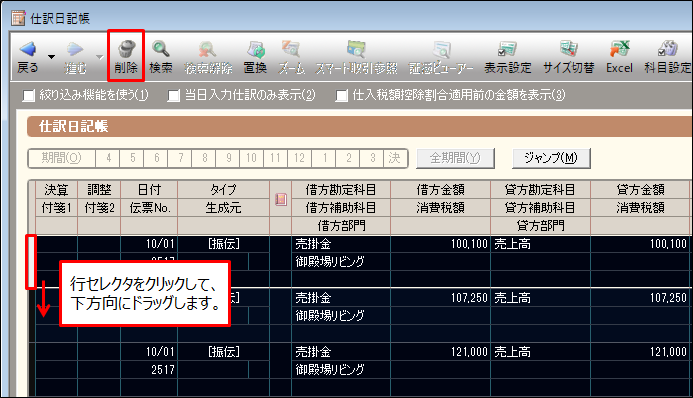Select month 12 in period bar
Viewport: 693px width, 398px height.
coord(300,158)
